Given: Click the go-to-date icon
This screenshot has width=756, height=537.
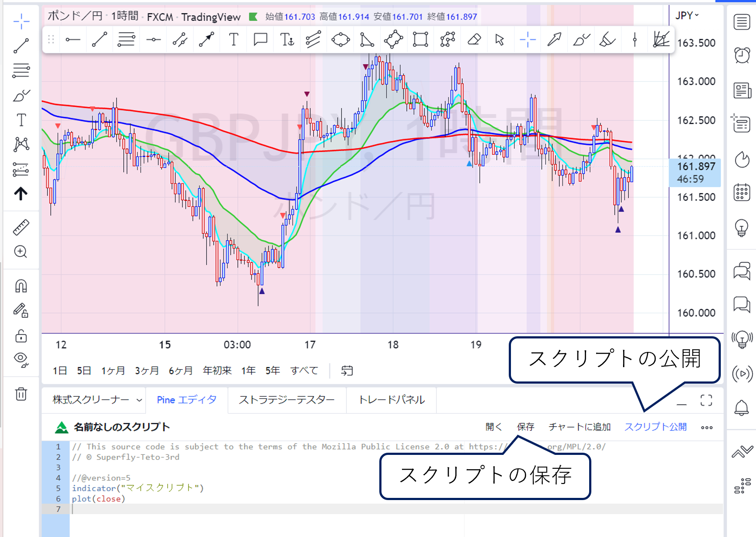Looking at the screenshot, I should point(347,371).
